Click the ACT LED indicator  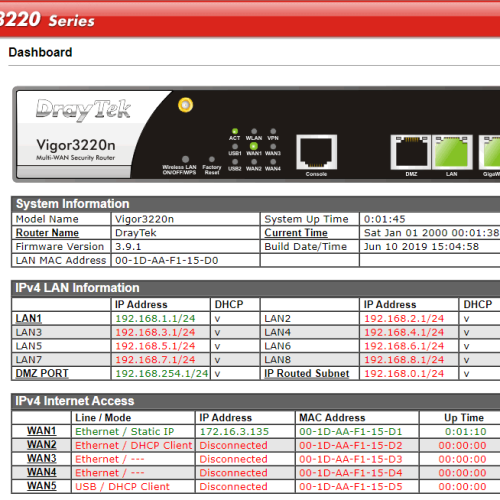pyautogui.click(x=235, y=131)
